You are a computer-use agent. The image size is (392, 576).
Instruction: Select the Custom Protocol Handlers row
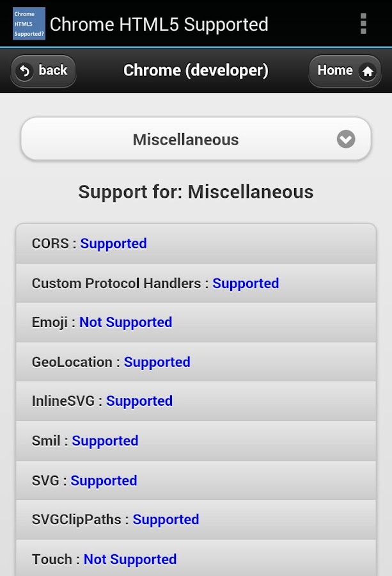pyautogui.click(x=196, y=284)
